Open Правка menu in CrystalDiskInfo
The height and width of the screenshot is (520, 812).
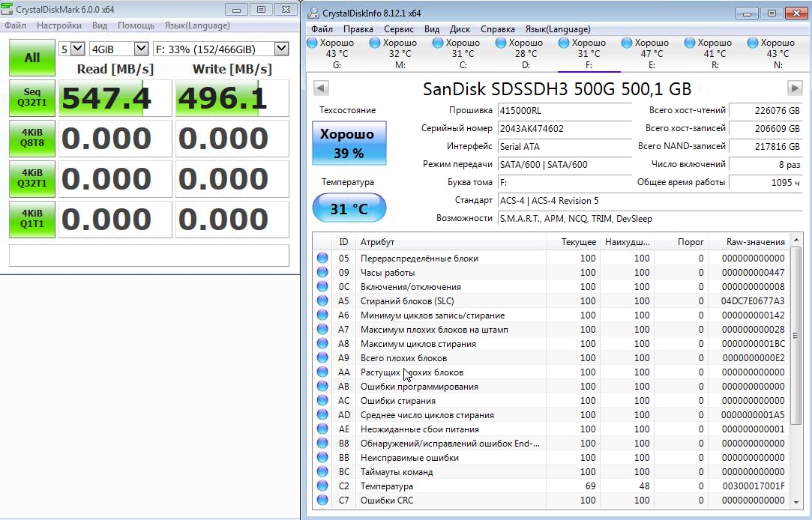tap(358, 29)
